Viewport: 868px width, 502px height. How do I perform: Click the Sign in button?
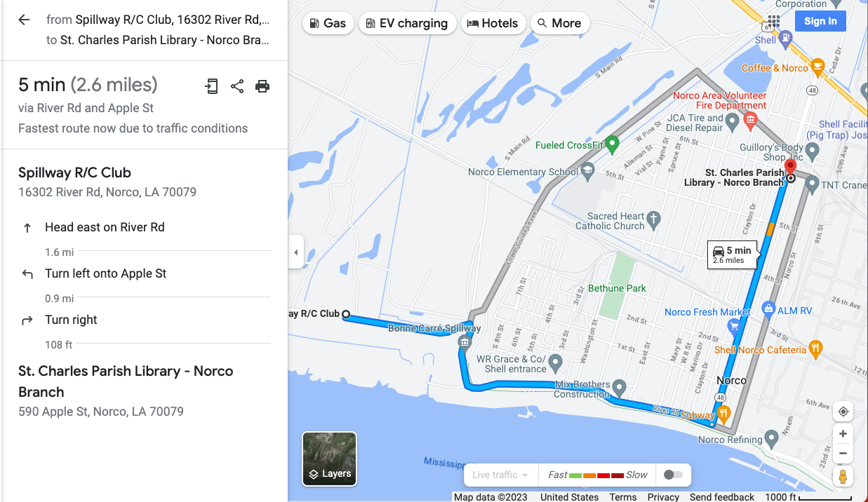(820, 21)
